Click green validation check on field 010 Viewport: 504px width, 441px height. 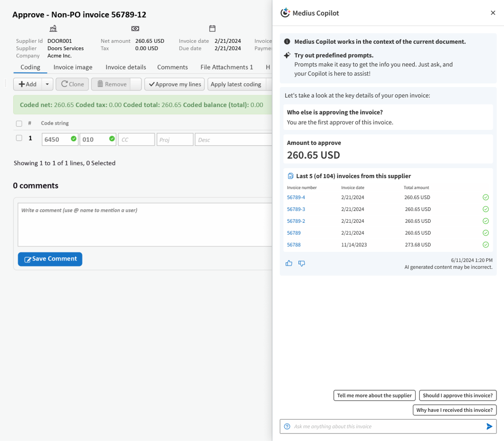(x=112, y=138)
